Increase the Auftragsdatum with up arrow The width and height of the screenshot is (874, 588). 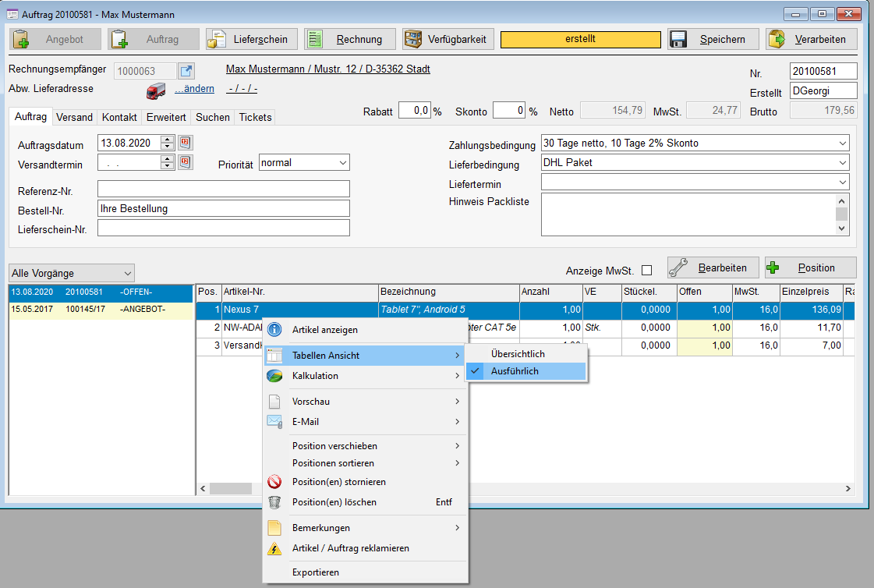(167, 140)
